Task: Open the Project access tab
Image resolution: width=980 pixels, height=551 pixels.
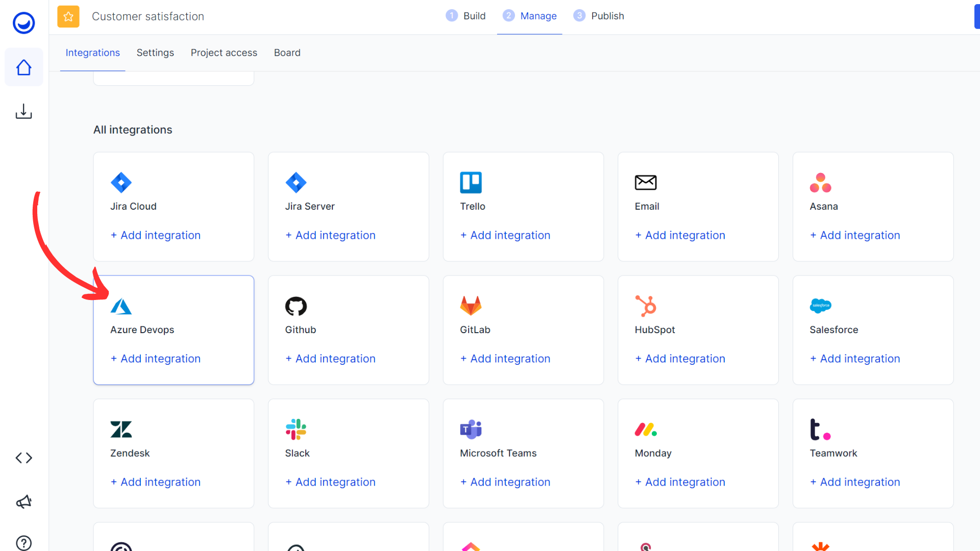Action: 224,53
